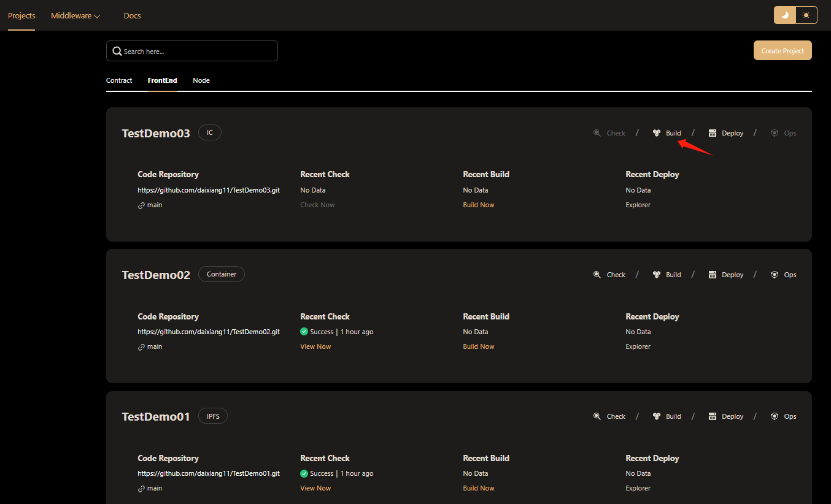This screenshot has width=831, height=504.
Task: Open the TestDemo02 repository URL
Action: click(x=209, y=332)
